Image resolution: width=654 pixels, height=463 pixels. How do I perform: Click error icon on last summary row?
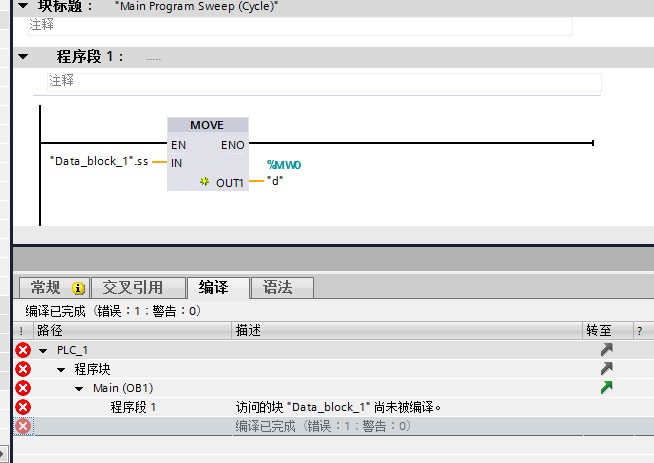[x=23, y=426]
